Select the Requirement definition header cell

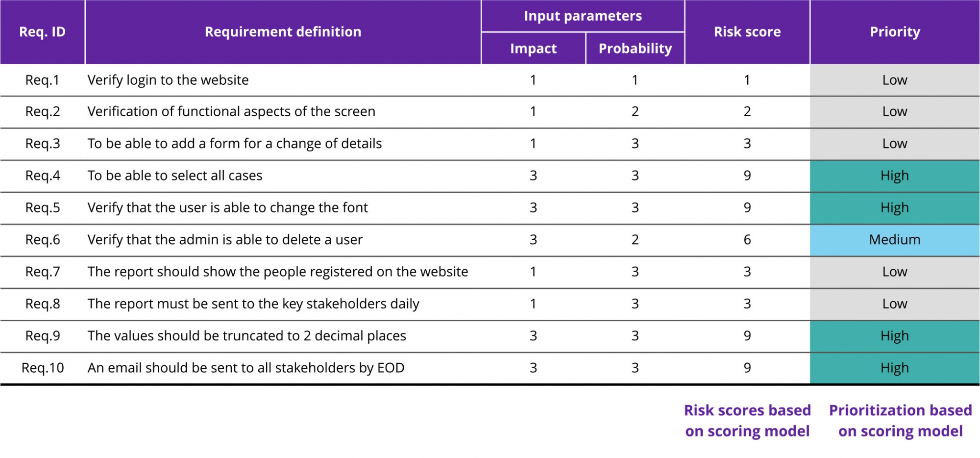283,32
